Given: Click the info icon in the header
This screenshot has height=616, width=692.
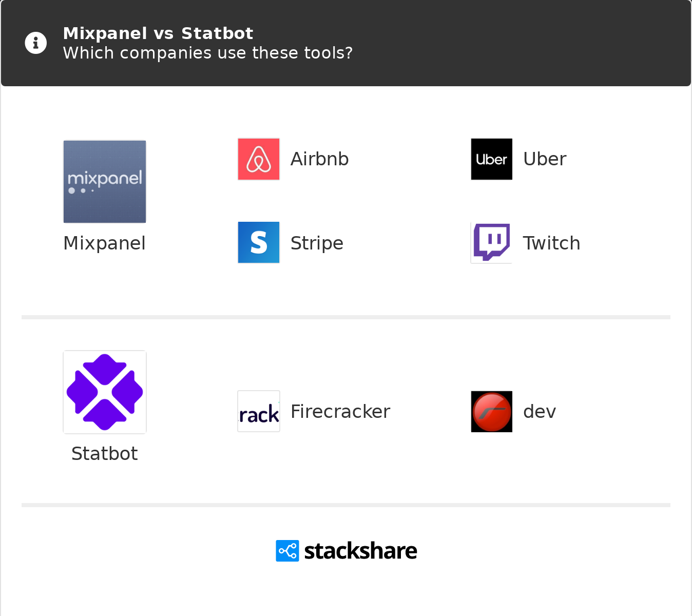Looking at the screenshot, I should pyautogui.click(x=36, y=43).
